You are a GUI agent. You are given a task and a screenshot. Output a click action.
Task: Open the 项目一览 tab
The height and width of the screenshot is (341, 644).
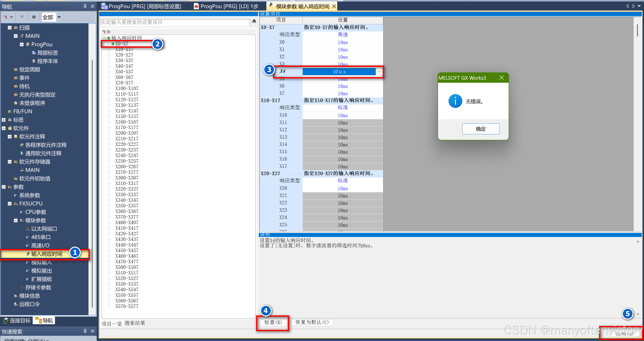[111, 324]
